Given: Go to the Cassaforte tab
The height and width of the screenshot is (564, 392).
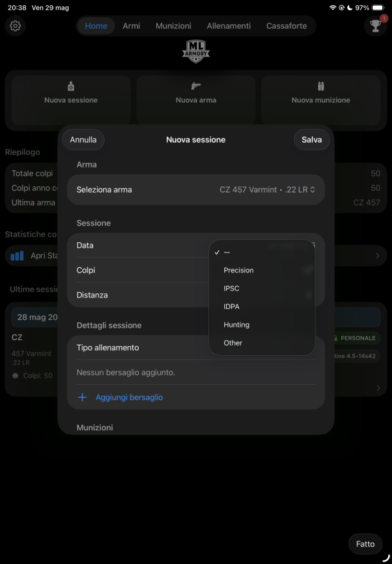Looking at the screenshot, I should (287, 26).
